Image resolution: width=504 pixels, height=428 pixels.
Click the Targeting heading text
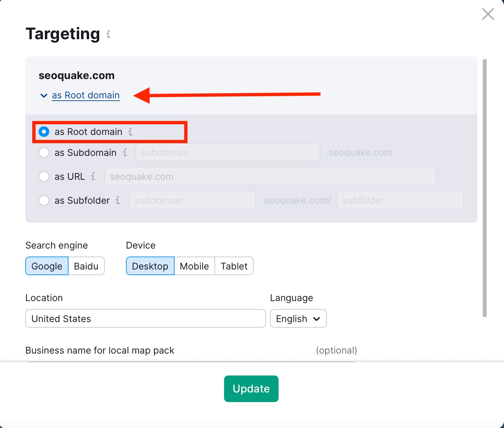[x=63, y=34]
